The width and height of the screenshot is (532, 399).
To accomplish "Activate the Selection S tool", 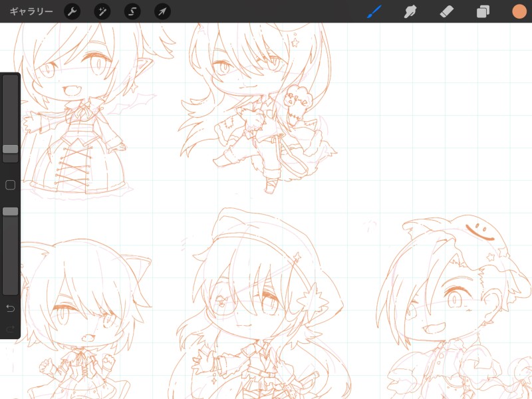I will (132, 11).
